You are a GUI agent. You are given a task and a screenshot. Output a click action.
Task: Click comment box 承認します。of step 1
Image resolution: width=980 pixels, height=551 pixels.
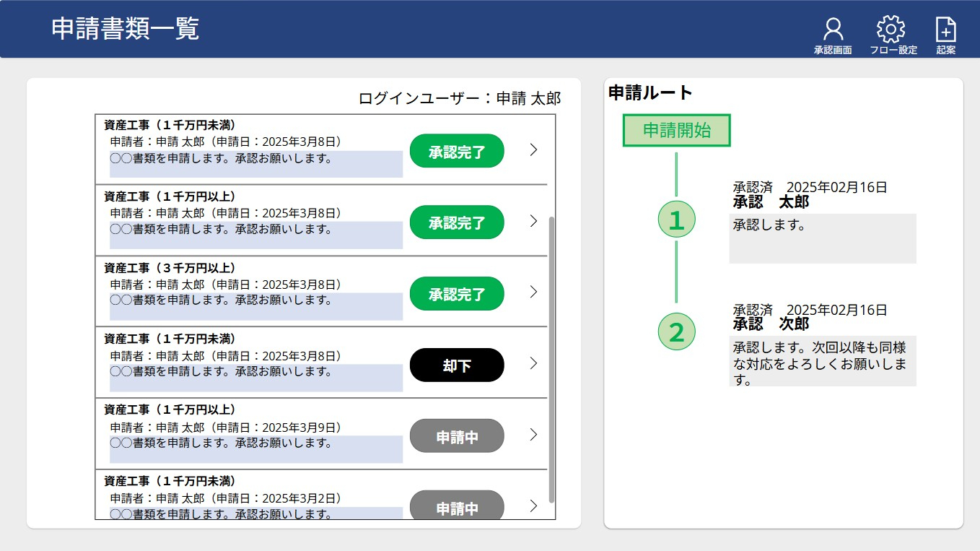click(x=823, y=238)
